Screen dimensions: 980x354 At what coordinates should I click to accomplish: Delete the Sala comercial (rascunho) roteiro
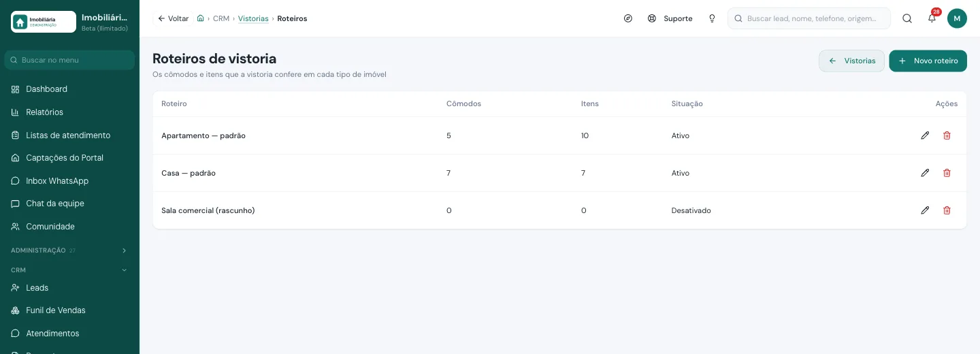pos(947,210)
